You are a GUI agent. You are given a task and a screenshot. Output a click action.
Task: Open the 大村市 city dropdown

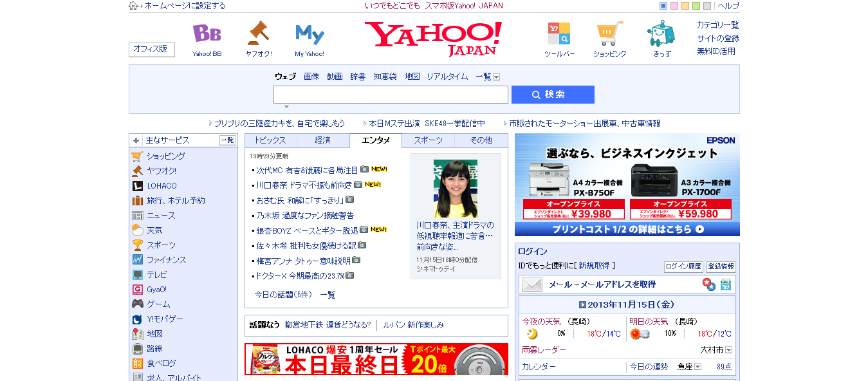tap(728, 350)
